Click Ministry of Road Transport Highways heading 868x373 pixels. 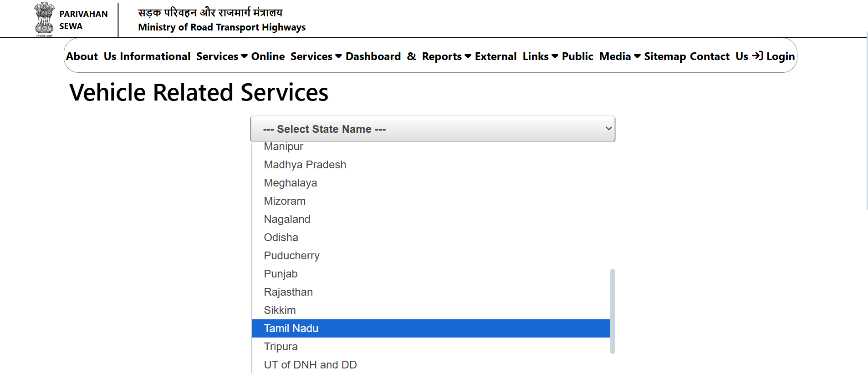pos(222,27)
